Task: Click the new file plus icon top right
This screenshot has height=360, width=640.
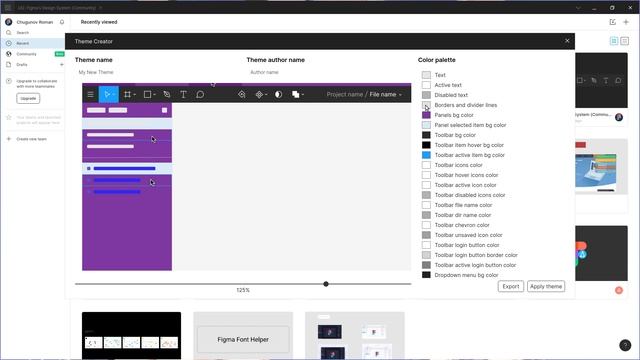Action: click(626, 22)
